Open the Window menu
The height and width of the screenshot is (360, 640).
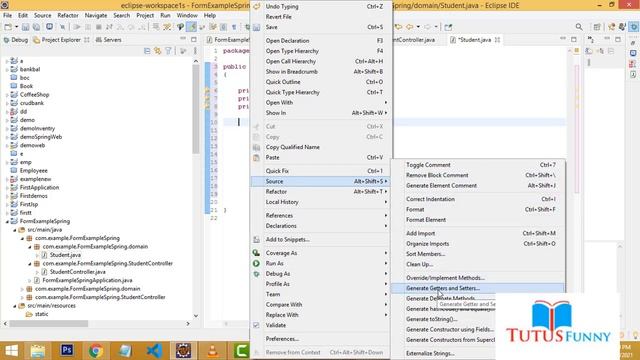click(x=187, y=16)
